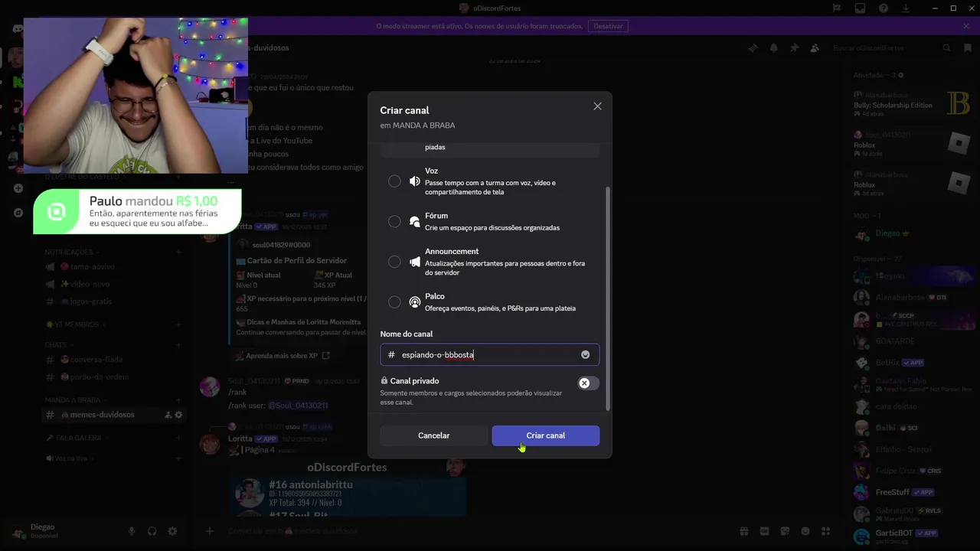Viewport: 980px width, 551px height.
Task: Click the Voz speaker icon
Action: point(415,181)
